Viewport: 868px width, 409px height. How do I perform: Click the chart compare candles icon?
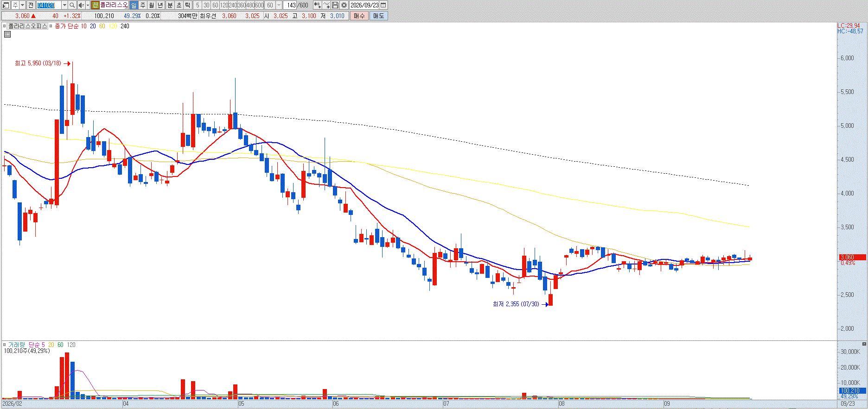click(x=317, y=5)
